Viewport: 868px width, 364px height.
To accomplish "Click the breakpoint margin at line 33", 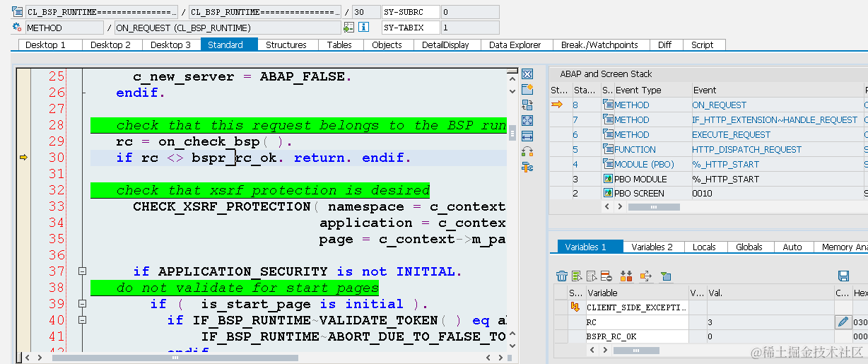I will [24, 206].
